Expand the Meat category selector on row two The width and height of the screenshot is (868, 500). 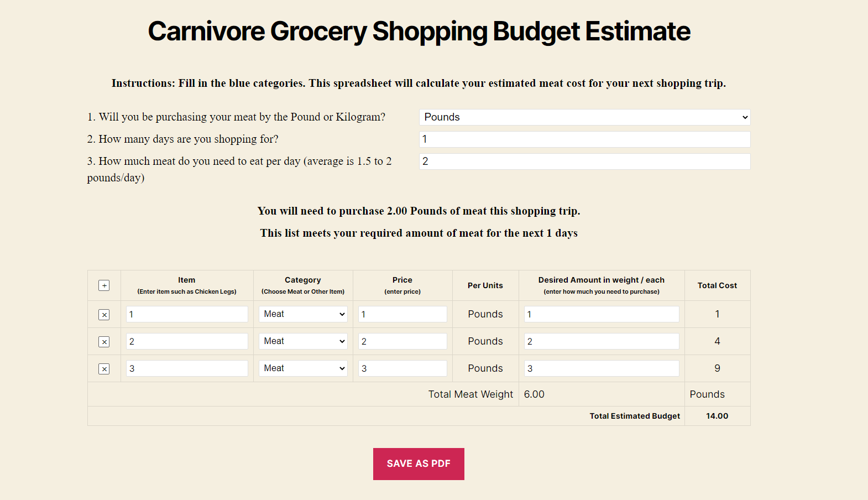click(302, 341)
